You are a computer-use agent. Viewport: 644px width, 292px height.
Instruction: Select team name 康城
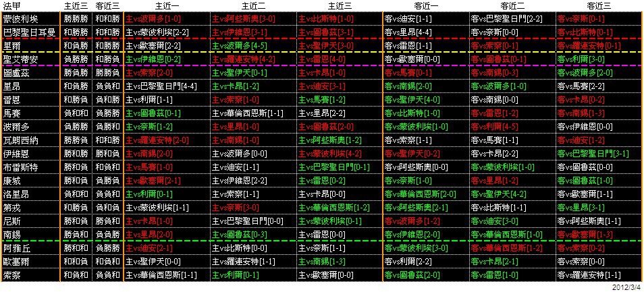point(11,181)
